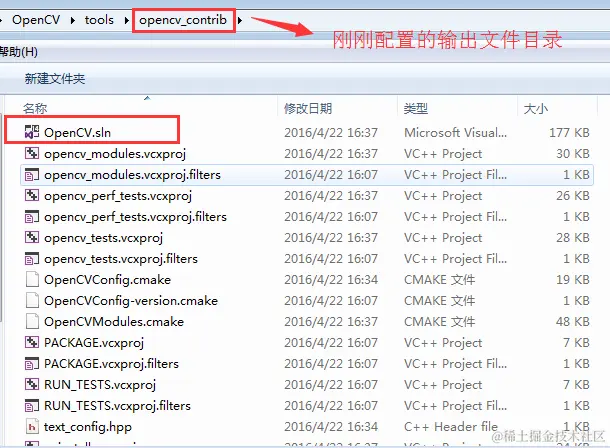Select the file name OpenCV.sln
The width and height of the screenshot is (610, 448).
[x=77, y=133]
